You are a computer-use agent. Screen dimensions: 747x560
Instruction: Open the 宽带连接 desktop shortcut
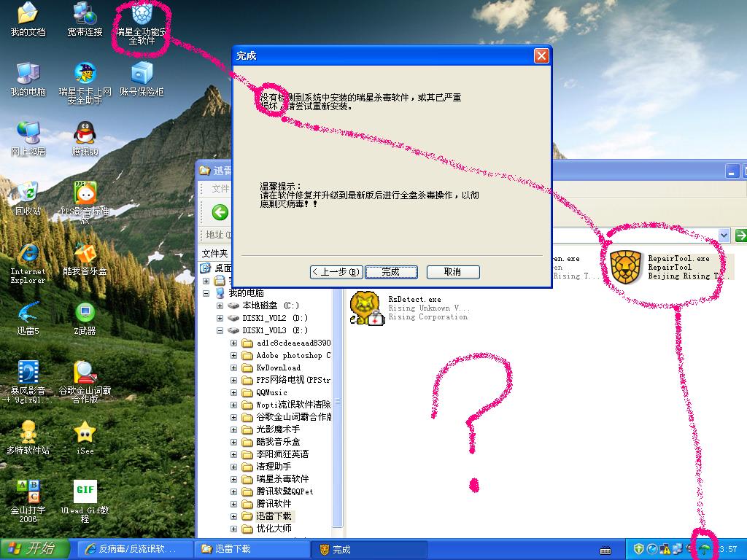click(85, 19)
